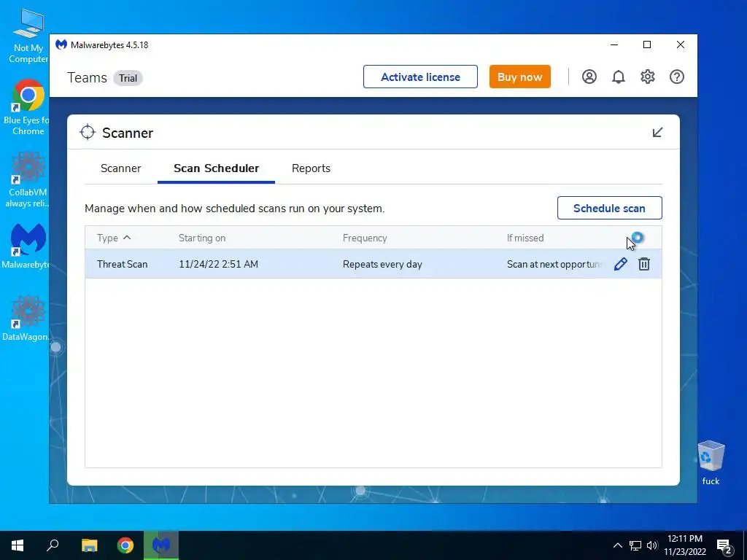Maximize the Malwarebytes window

pos(647,44)
